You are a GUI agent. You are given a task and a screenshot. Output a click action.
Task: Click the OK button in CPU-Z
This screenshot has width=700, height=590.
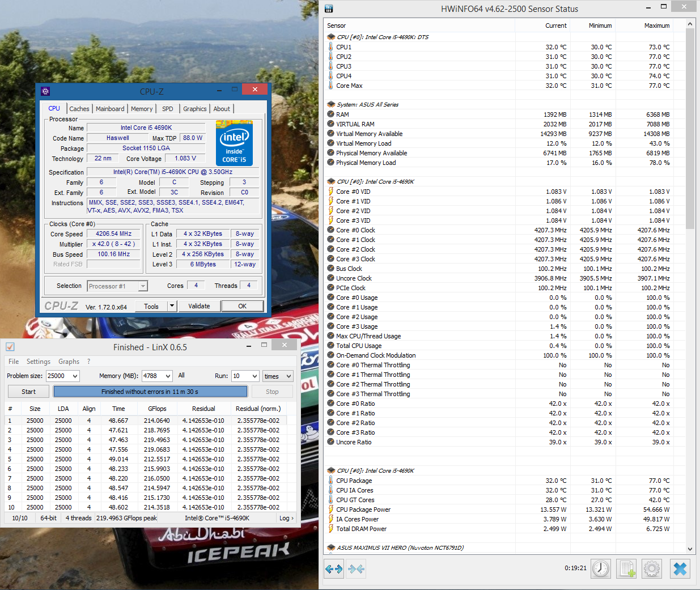tap(242, 306)
